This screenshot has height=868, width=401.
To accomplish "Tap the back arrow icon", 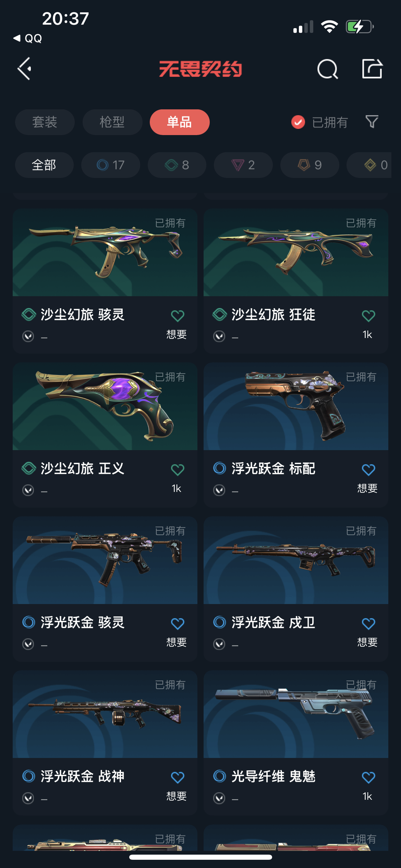I will tap(25, 69).
